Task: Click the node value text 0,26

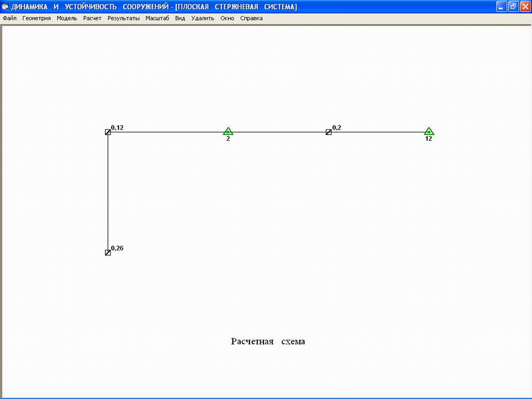Action: coord(118,248)
